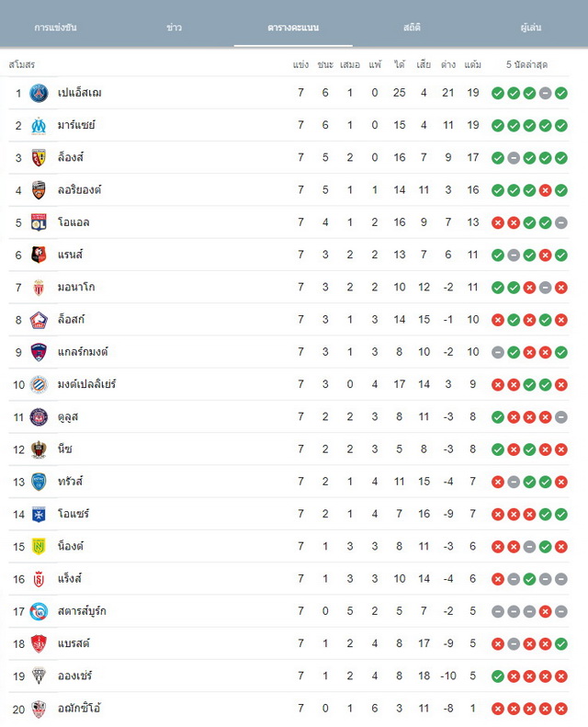
Task: Click the แต้ม column header
Action: pyautogui.click(x=472, y=64)
